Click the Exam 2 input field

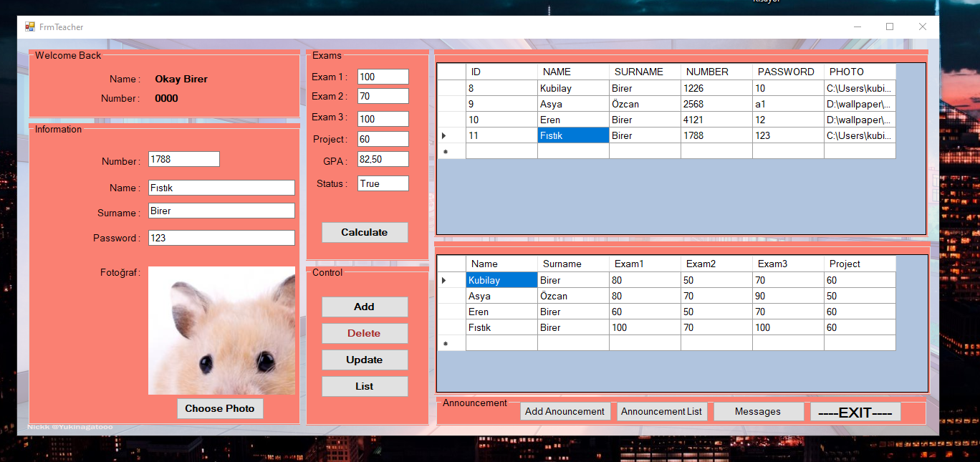point(383,96)
